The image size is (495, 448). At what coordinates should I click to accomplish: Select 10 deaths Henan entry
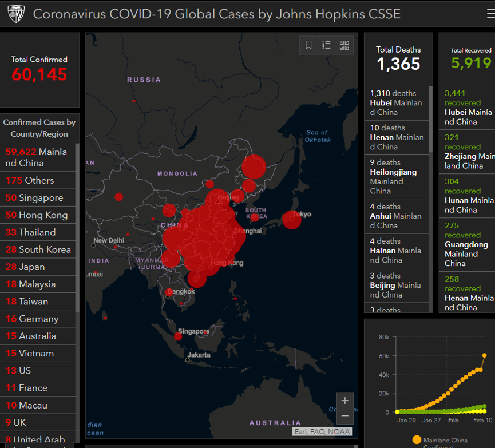(x=397, y=137)
